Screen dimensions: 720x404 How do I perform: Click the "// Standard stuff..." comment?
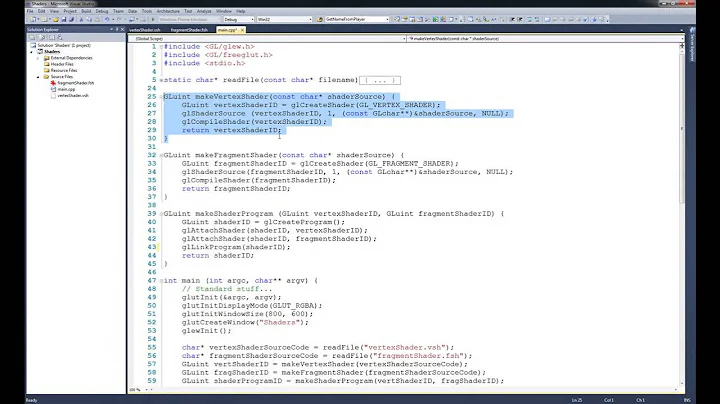227,289
